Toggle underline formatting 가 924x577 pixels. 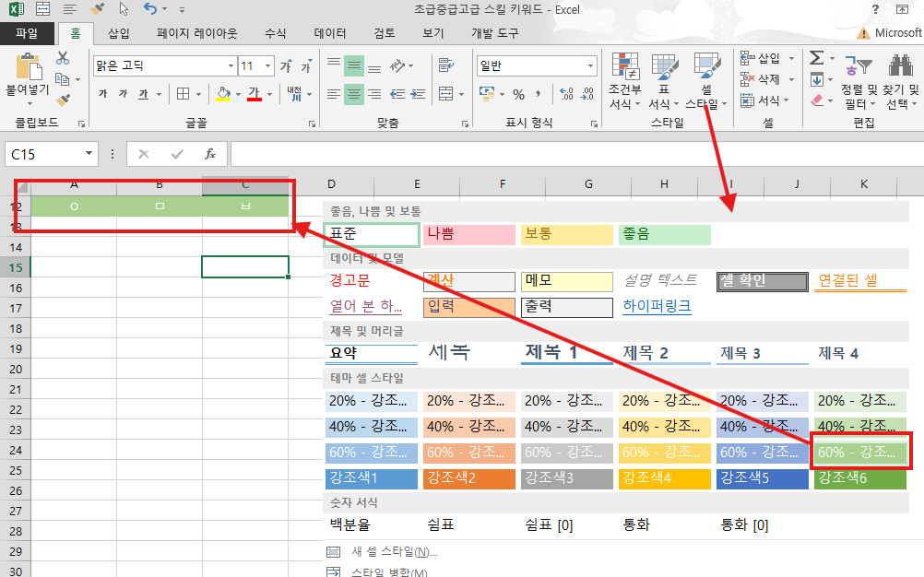pyautogui.click(x=143, y=94)
